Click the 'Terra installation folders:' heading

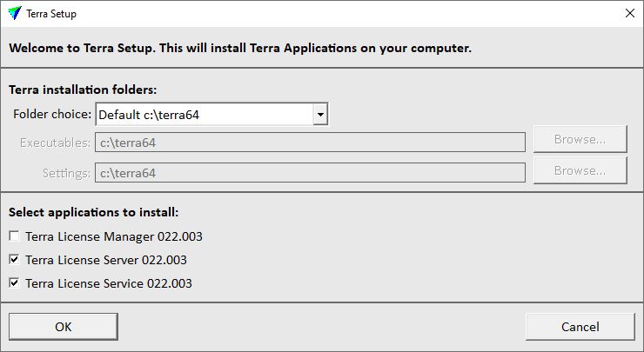(x=83, y=90)
